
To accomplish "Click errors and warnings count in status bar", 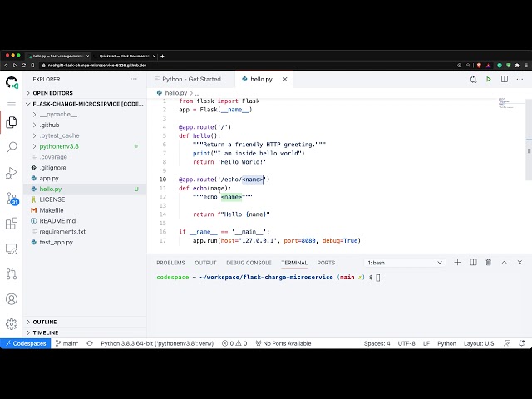I will (x=234, y=343).
